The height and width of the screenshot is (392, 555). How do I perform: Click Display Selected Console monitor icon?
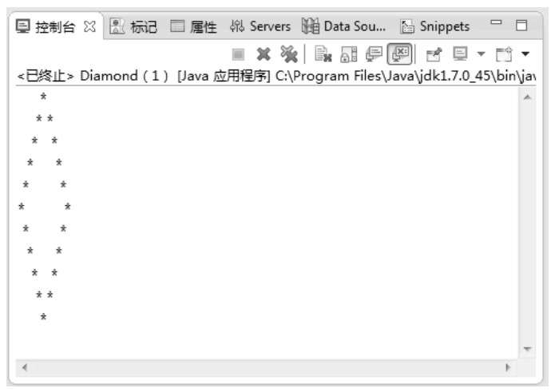(460, 54)
